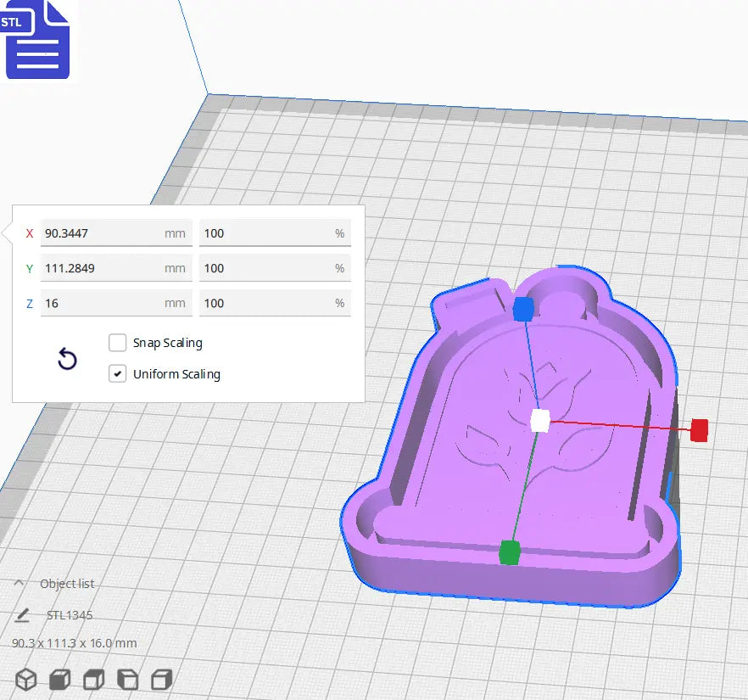Click the red X-axis scale handle
This screenshot has width=748, height=700.
[x=698, y=430]
